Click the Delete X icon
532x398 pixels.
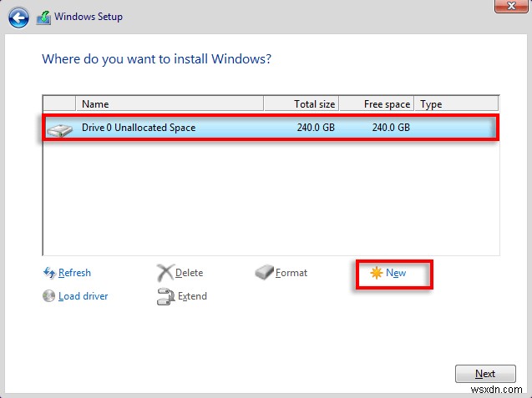pyautogui.click(x=165, y=273)
